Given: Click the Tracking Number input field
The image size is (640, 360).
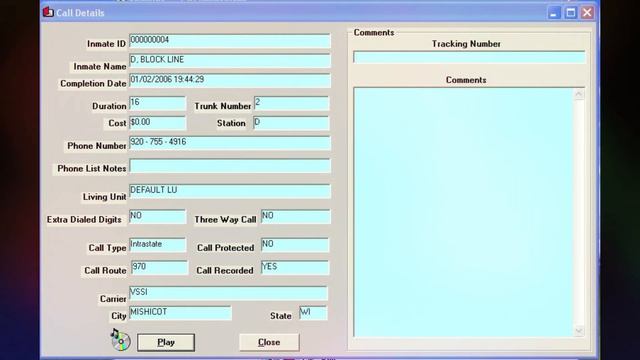Looking at the screenshot, I should [x=469, y=57].
